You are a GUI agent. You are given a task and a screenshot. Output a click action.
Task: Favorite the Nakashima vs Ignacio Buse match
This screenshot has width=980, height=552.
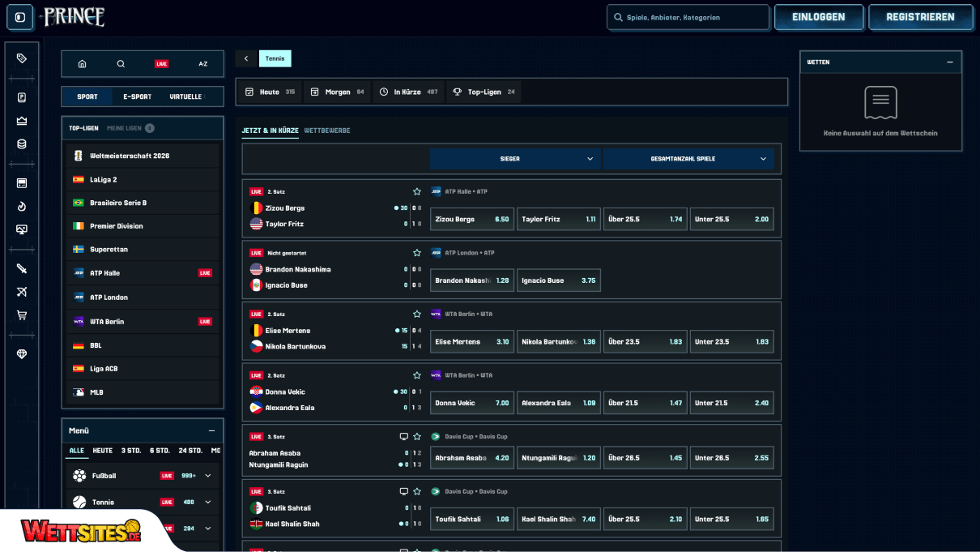pyautogui.click(x=417, y=253)
